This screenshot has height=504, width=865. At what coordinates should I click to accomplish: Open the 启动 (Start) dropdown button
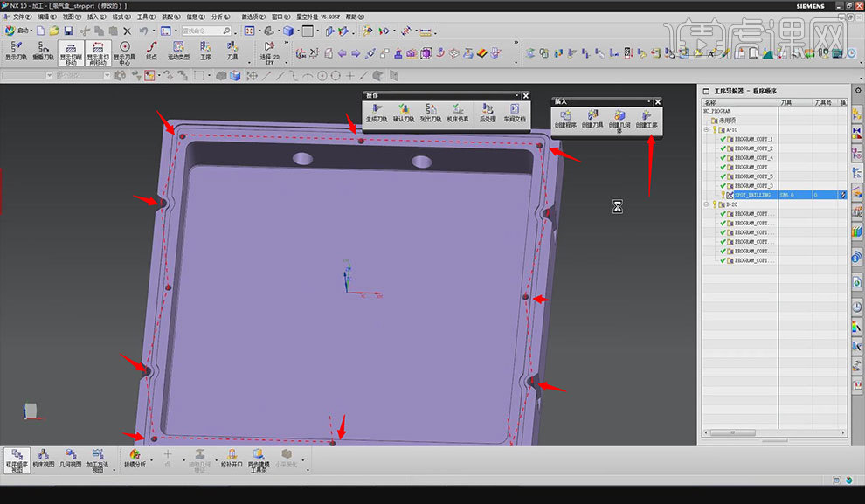(18, 31)
